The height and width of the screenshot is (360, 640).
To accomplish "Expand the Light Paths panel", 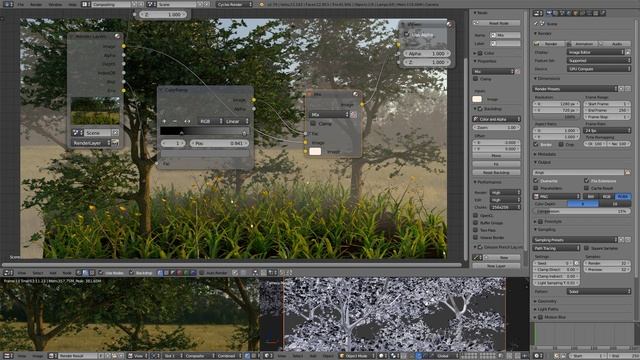I will (x=546, y=309).
